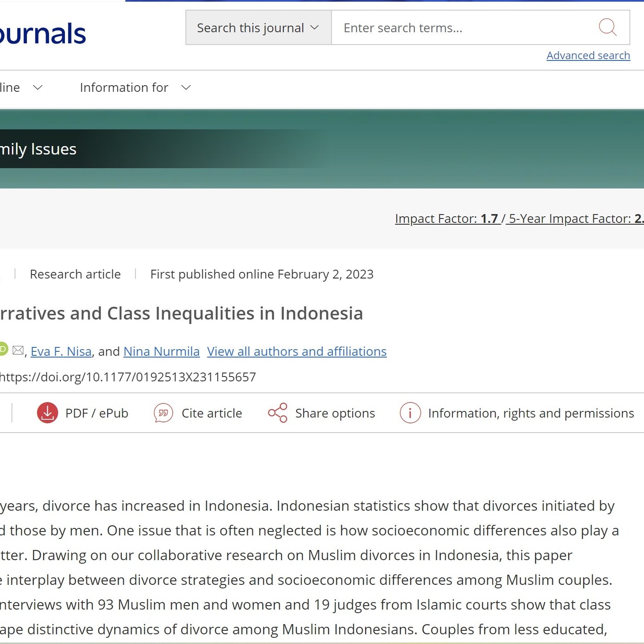Click the Cite article quote bubble icon
The image size is (644, 644).
(163, 413)
